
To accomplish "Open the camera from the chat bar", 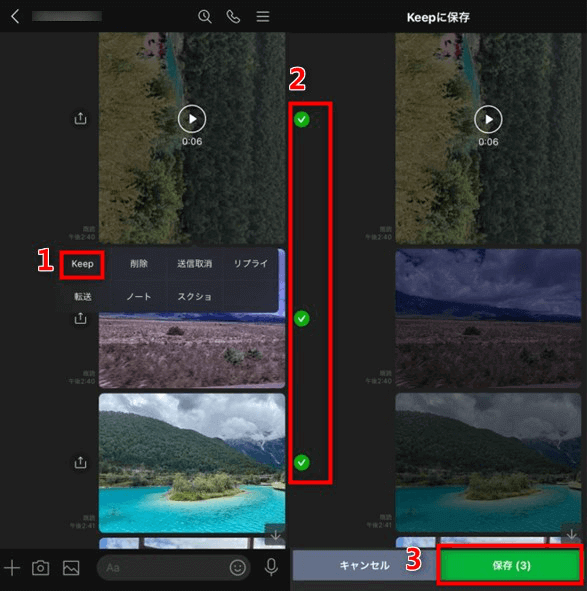I will (x=41, y=568).
